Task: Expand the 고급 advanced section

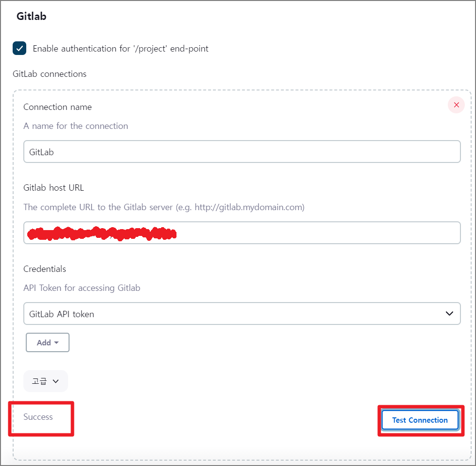Action: pyautogui.click(x=46, y=381)
